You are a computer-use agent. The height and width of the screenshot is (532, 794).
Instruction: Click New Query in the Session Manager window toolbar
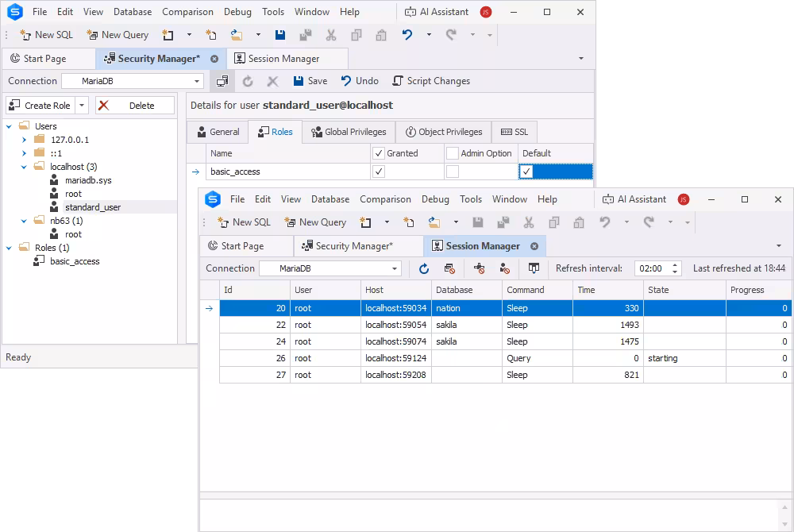pos(315,222)
